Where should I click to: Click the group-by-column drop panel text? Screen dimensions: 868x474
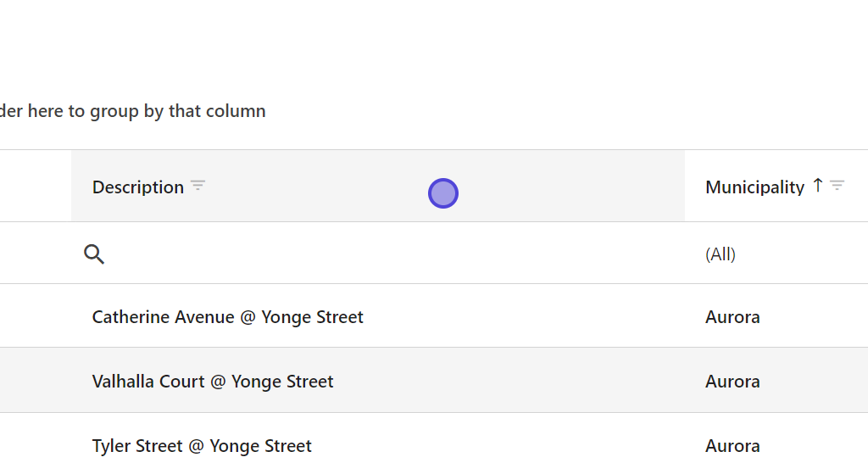[133, 111]
